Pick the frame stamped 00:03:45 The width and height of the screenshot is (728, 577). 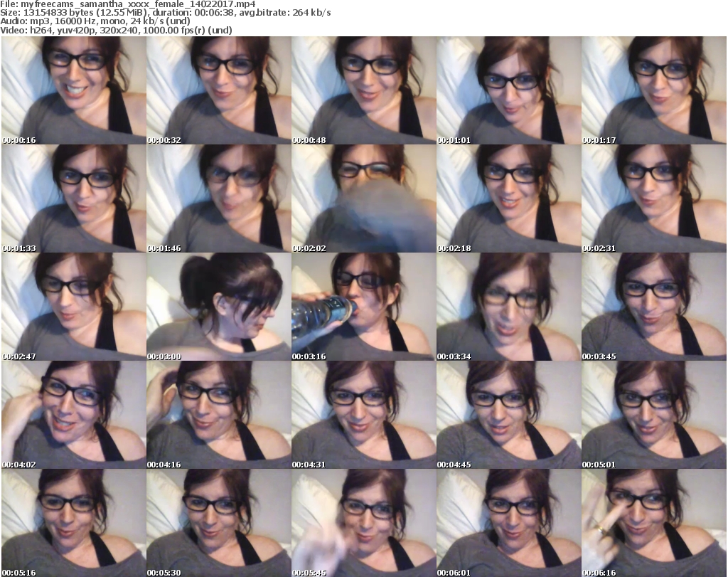(x=654, y=307)
